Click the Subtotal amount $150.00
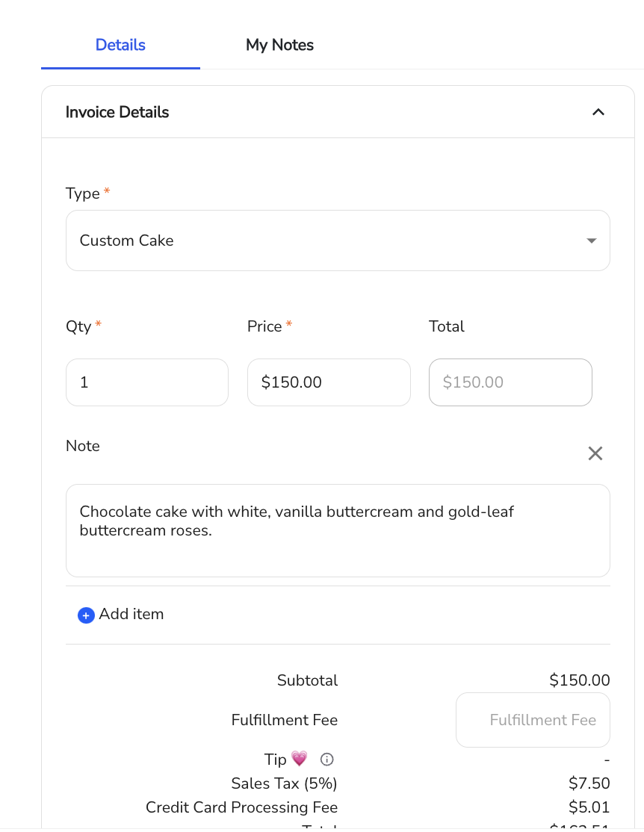The image size is (644, 832). [x=579, y=680]
